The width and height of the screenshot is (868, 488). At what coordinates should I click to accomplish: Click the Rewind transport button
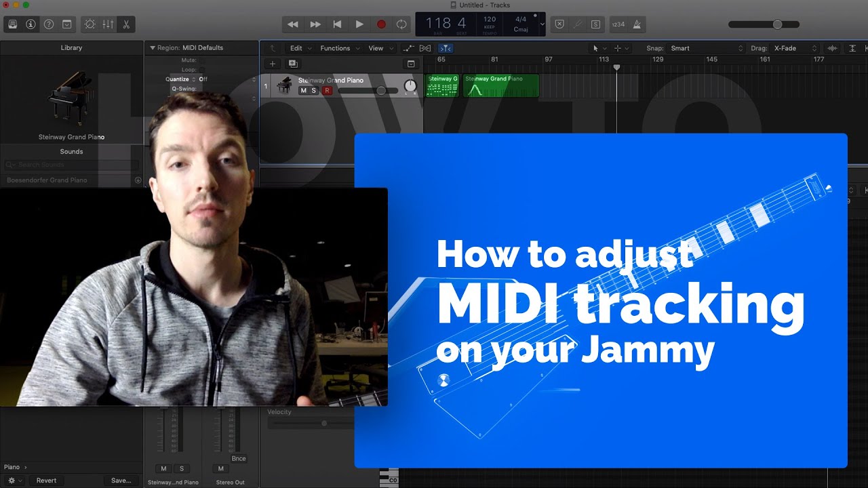coord(292,24)
